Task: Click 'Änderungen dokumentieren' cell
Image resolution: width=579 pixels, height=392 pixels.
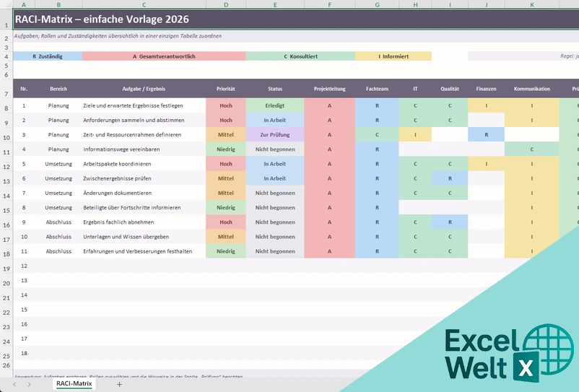Action: pyautogui.click(x=144, y=193)
